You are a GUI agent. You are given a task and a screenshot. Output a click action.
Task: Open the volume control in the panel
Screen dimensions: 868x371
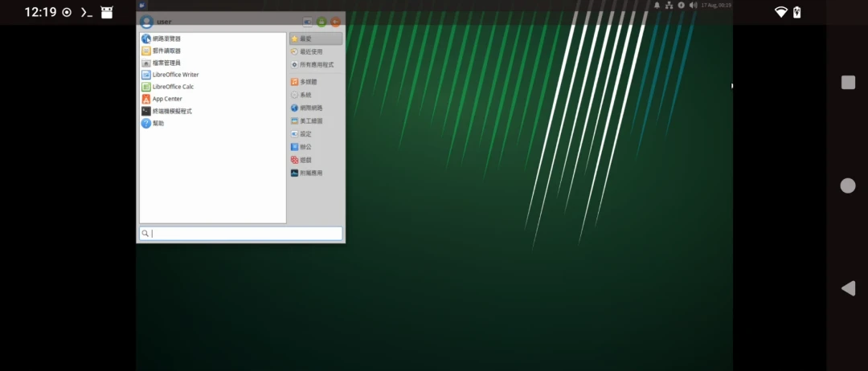pos(693,5)
